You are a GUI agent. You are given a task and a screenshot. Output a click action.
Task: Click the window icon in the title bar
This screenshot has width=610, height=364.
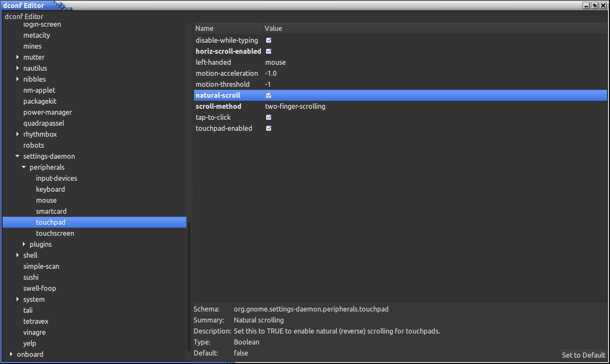click(x=63, y=6)
